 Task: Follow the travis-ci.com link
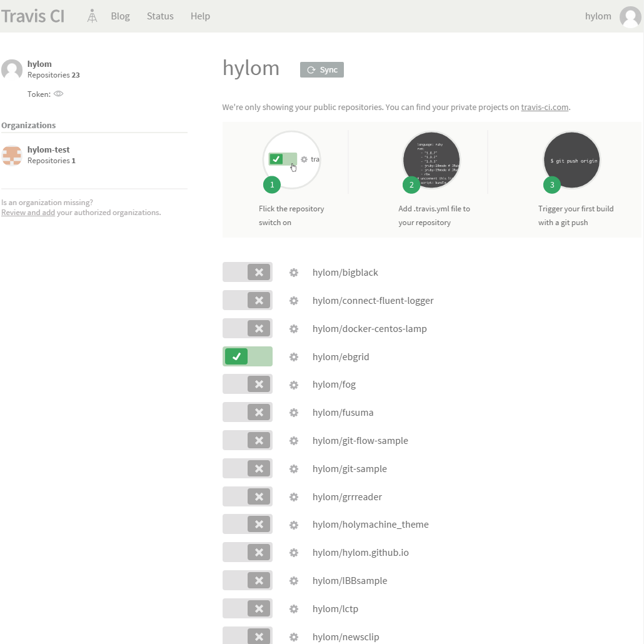click(545, 107)
